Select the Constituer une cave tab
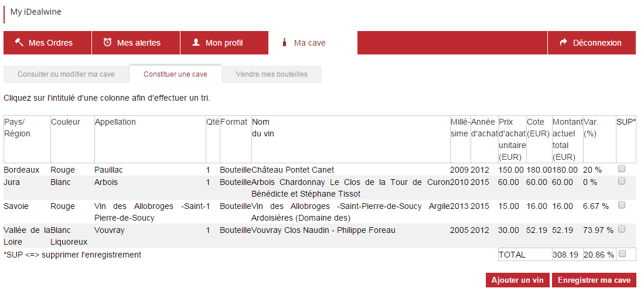644x295 pixels. pyautogui.click(x=175, y=74)
